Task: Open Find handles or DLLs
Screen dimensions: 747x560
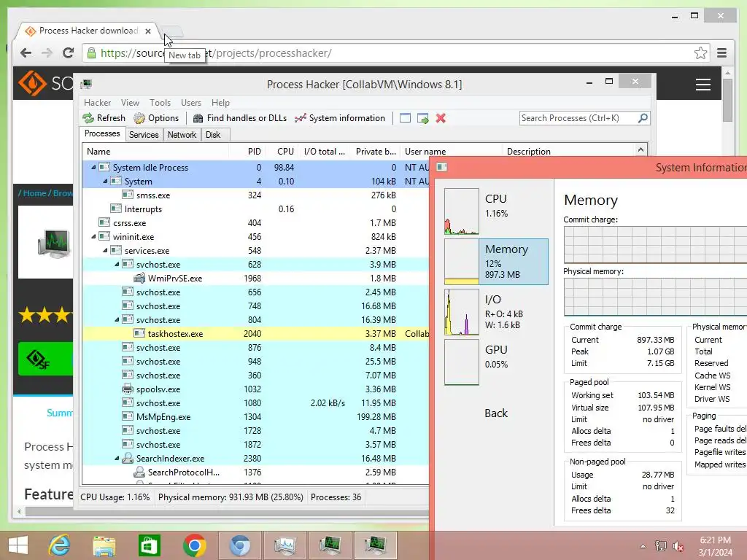Action: pyautogui.click(x=239, y=118)
